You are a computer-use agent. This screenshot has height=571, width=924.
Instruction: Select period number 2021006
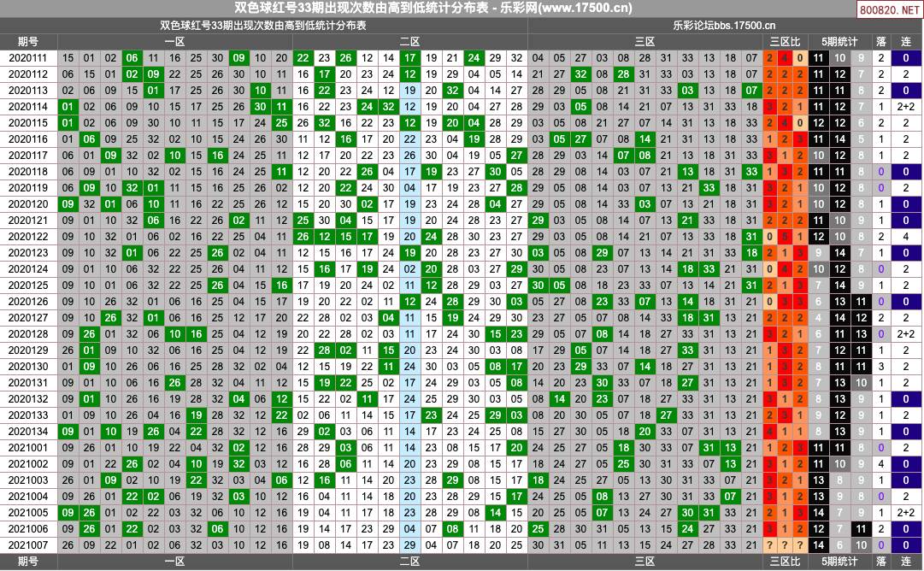(x=28, y=529)
